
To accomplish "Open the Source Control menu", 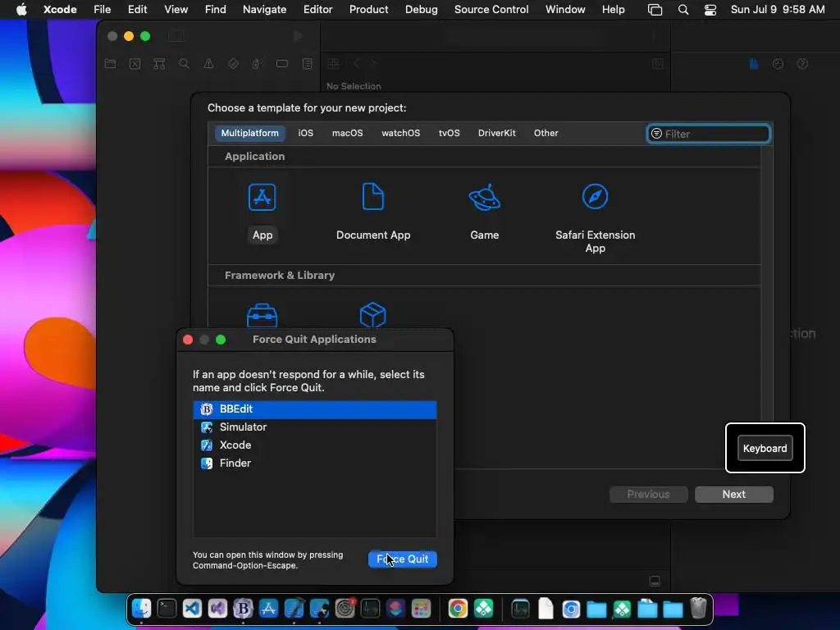I will (491, 10).
